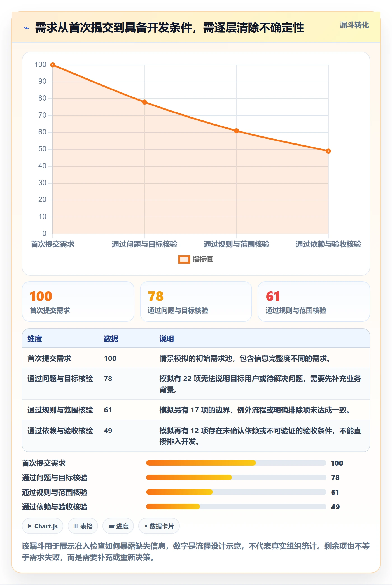The height and width of the screenshot is (585, 392).
Task: Click the 说明 column header
Action: 167,339
